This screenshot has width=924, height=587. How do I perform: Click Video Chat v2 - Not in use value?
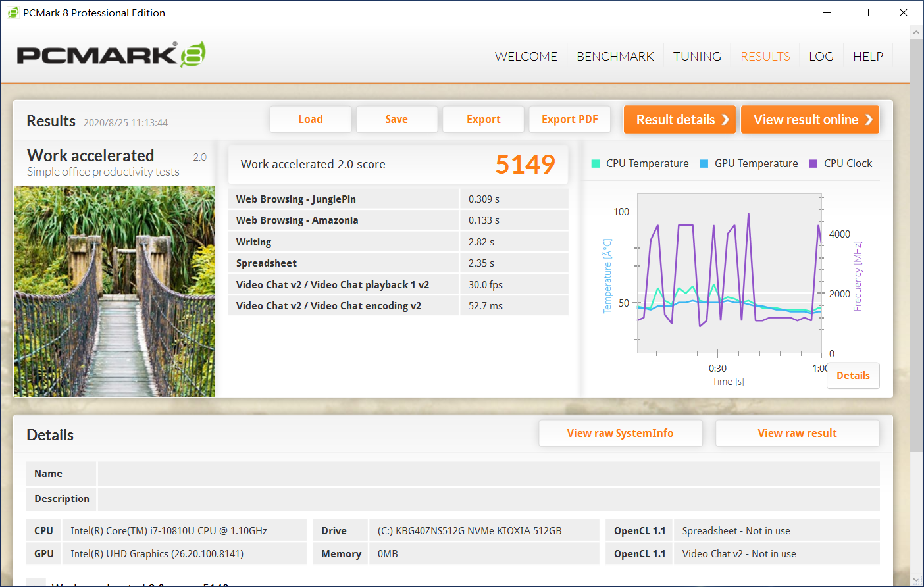click(x=739, y=554)
